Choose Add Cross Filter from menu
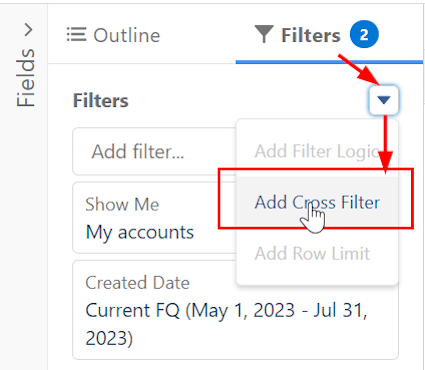Screen dimensions: 425x370 [x=317, y=202]
